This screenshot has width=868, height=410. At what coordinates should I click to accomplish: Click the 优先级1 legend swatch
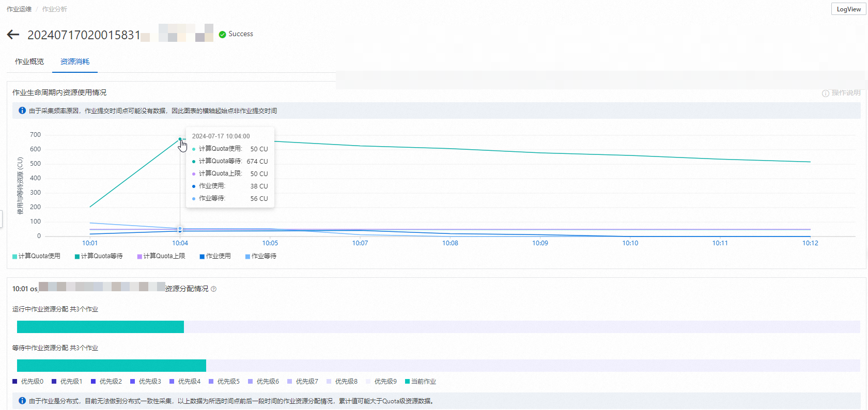54,382
